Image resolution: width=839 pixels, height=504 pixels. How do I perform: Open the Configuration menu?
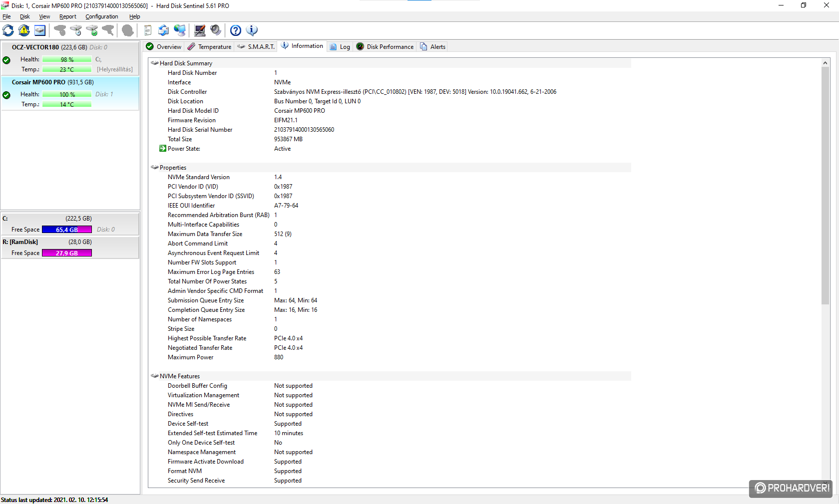(x=102, y=16)
